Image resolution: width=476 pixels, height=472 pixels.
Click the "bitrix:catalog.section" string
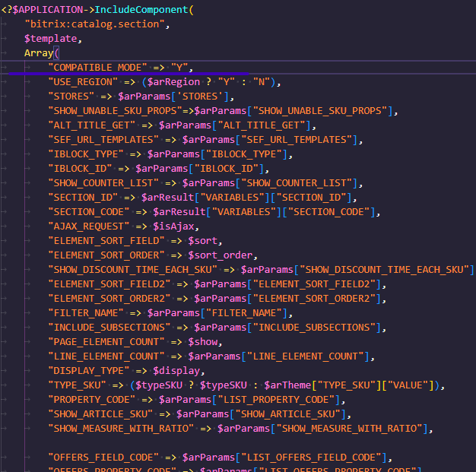pos(95,24)
